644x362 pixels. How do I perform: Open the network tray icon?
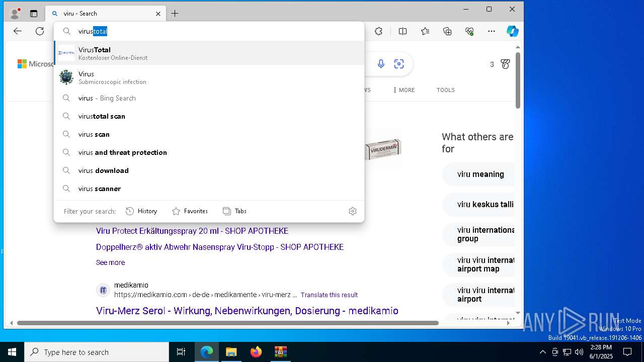point(567,352)
